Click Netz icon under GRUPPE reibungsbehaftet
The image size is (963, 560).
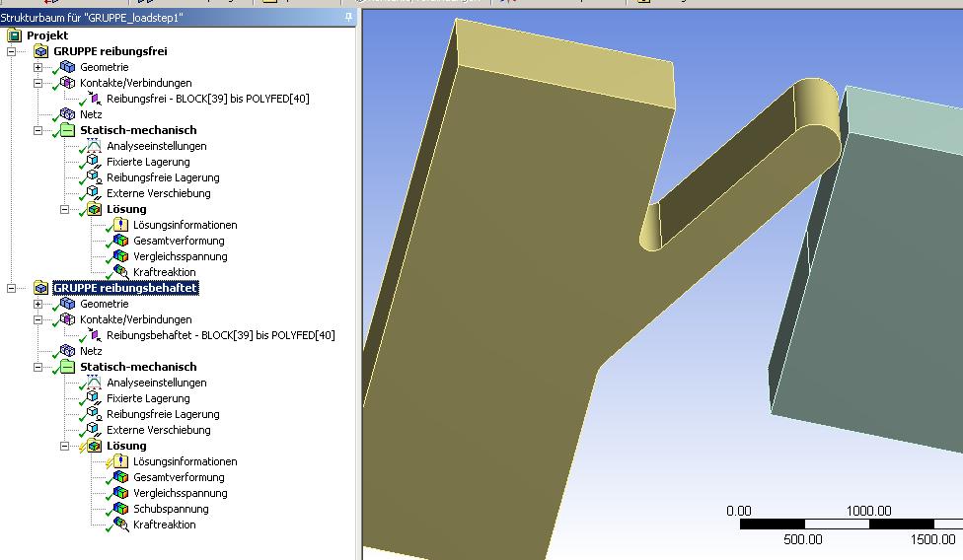click(67, 351)
